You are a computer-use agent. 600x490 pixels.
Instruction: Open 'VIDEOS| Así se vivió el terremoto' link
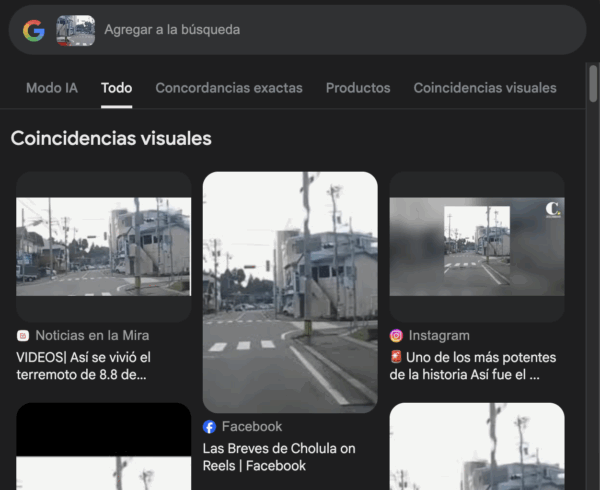pyautogui.click(x=83, y=366)
